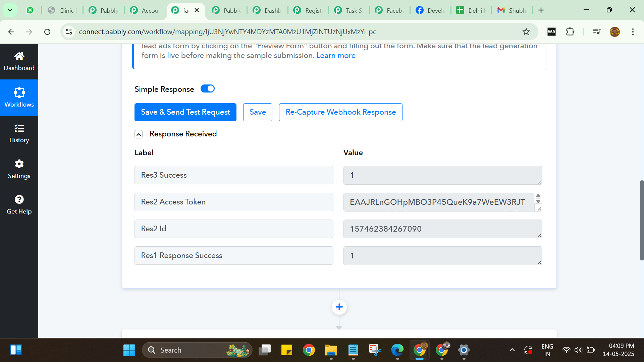
Task: Collapse the Response Received section
Action: pos(139,134)
